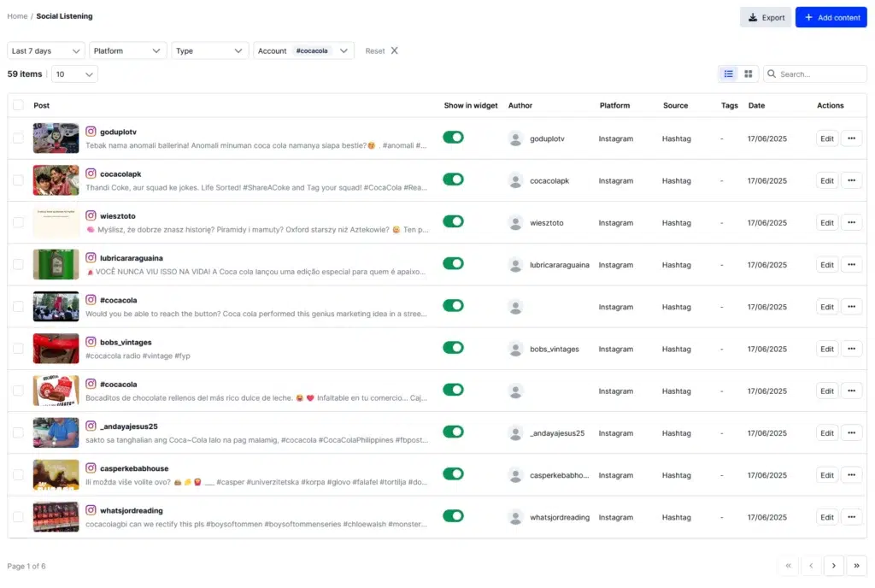Click the Add content button

(831, 17)
